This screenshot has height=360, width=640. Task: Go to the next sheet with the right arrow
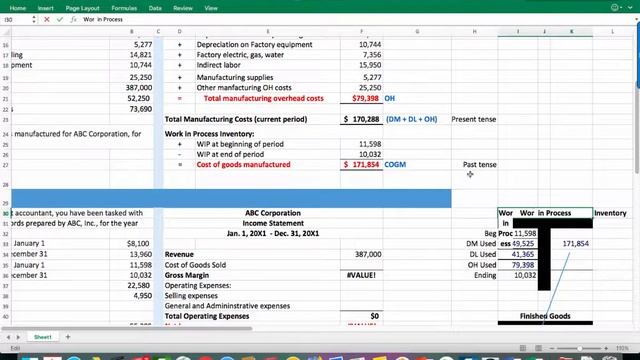tap(18, 337)
